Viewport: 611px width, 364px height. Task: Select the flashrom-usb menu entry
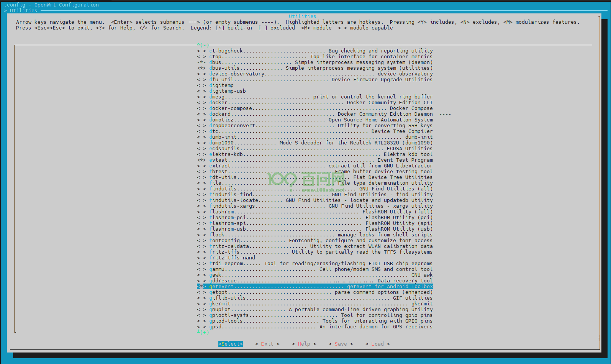click(x=321, y=229)
